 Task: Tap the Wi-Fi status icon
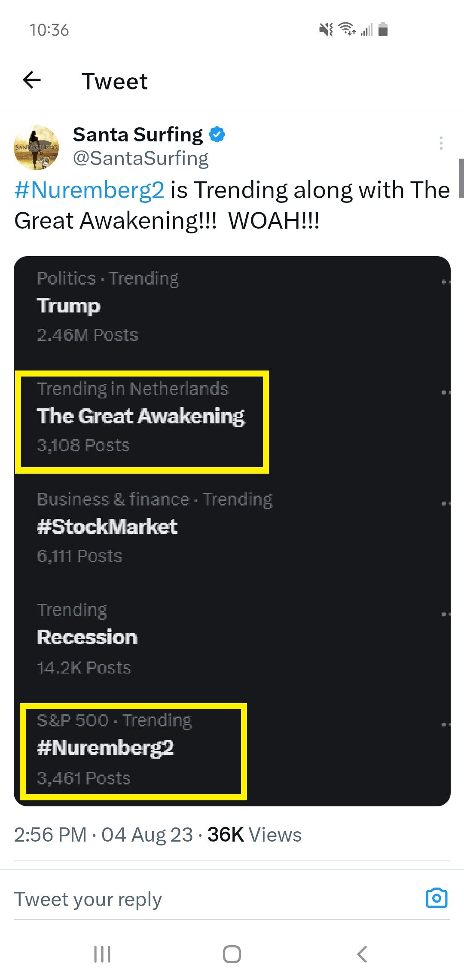coord(346,29)
